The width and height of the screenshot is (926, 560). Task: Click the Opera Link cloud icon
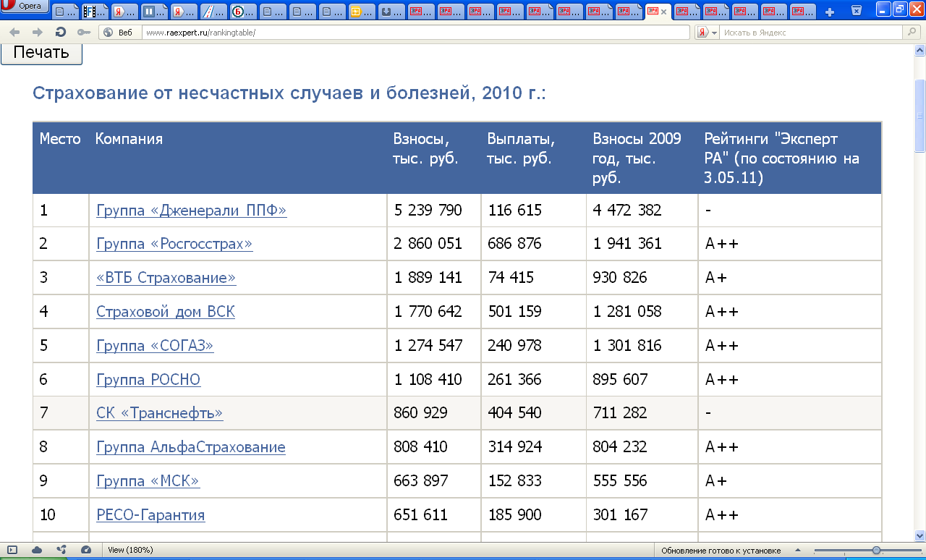[37, 550]
